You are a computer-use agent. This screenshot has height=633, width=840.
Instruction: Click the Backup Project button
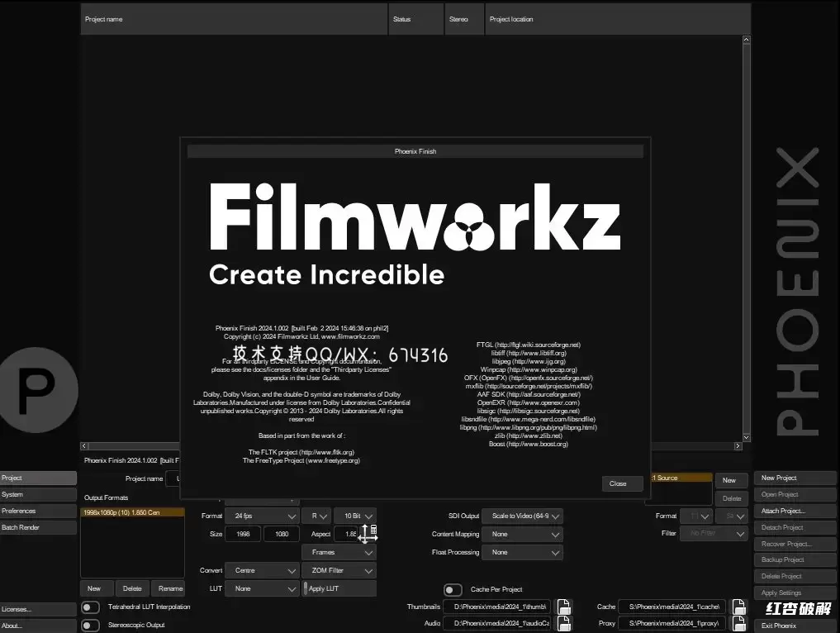[795, 560]
